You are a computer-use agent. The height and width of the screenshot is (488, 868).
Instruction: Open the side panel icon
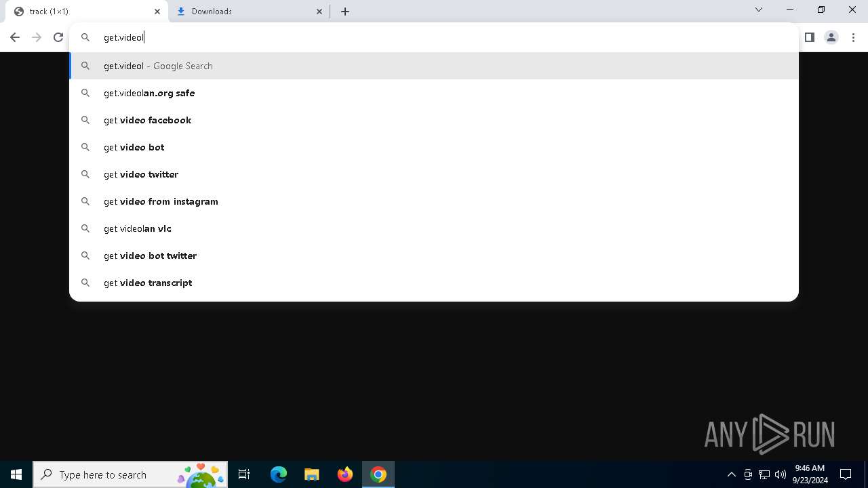(809, 37)
